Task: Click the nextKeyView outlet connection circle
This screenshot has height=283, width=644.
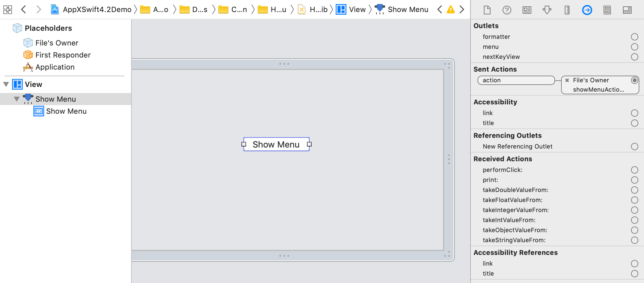Action: [634, 57]
